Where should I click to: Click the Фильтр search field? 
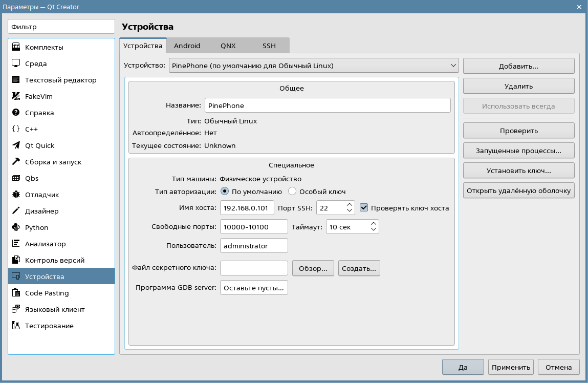point(62,27)
